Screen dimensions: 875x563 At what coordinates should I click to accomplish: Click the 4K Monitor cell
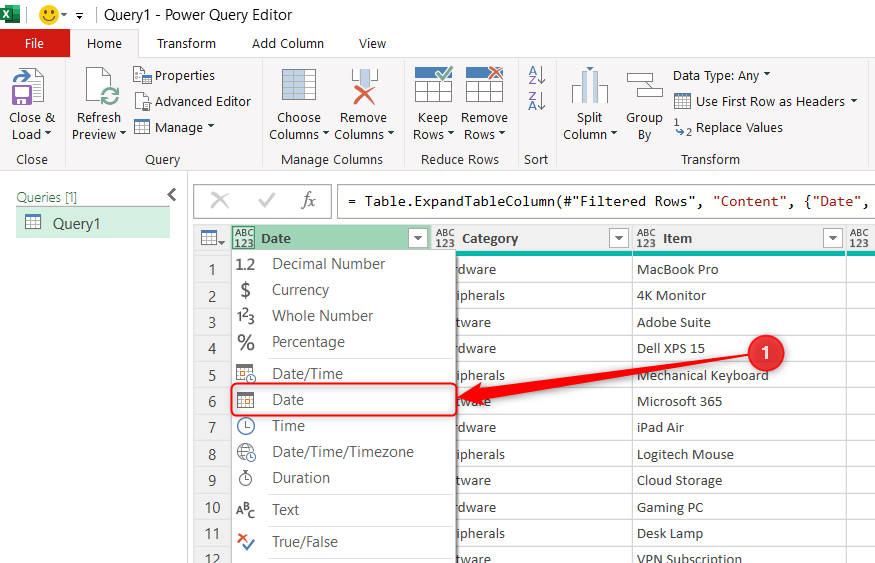click(x=739, y=296)
